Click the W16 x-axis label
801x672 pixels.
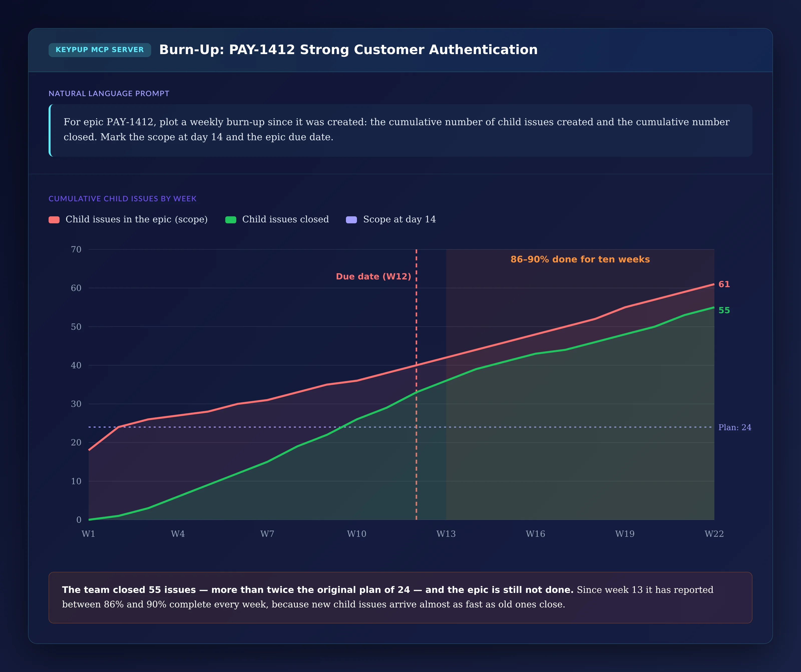(535, 534)
